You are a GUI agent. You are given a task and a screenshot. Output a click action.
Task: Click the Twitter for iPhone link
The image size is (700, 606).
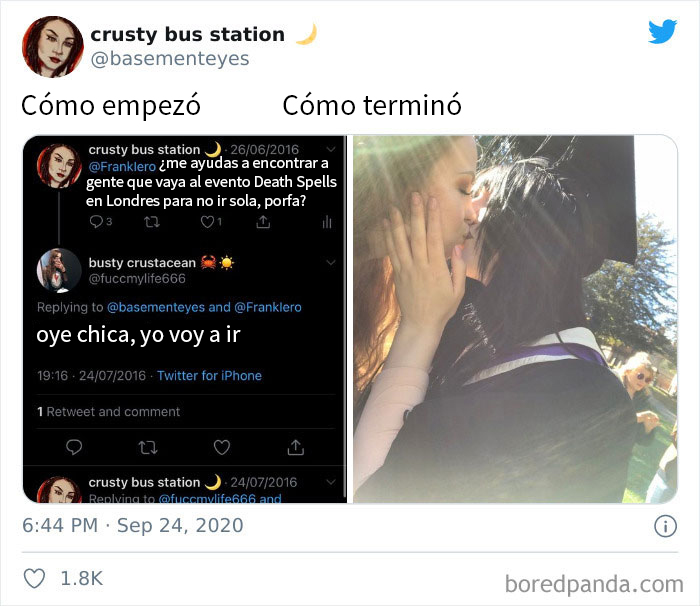coord(209,376)
